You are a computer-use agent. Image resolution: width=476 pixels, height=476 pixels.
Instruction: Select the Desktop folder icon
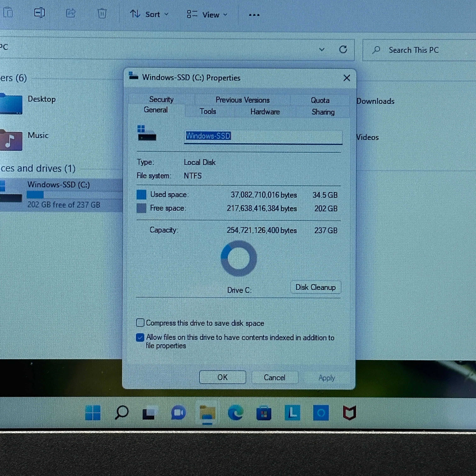pyautogui.click(x=11, y=103)
